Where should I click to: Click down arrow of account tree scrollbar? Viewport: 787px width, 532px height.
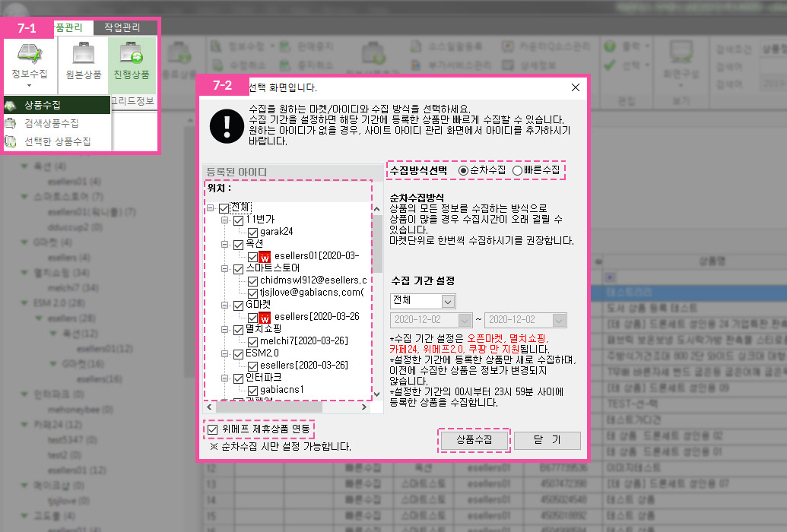pyautogui.click(x=377, y=394)
